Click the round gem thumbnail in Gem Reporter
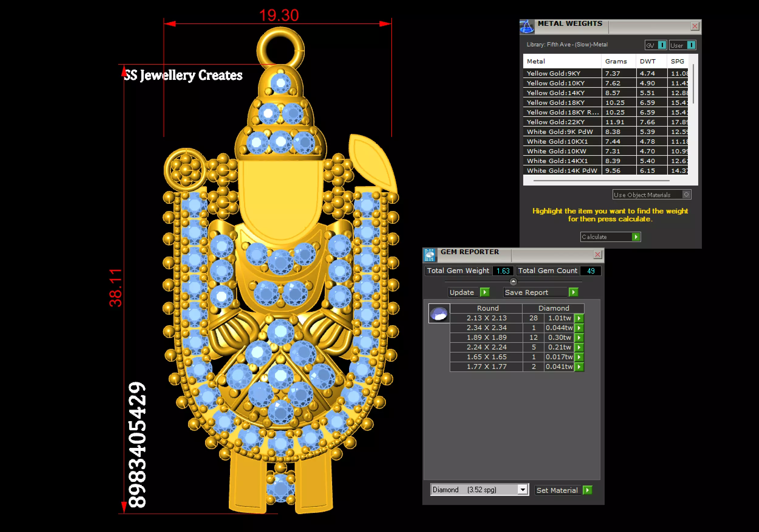The width and height of the screenshot is (759, 532). pyautogui.click(x=439, y=313)
